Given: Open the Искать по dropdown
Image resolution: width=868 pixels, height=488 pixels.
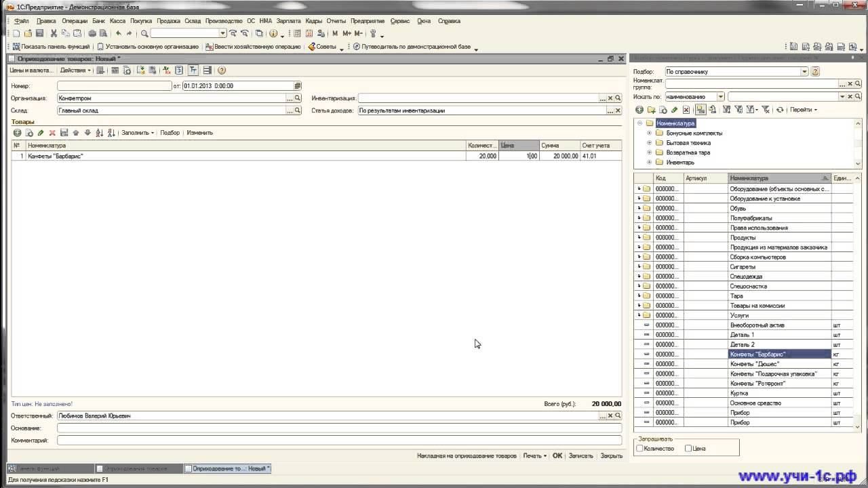Looking at the screenshot, I should click(721, 97).
